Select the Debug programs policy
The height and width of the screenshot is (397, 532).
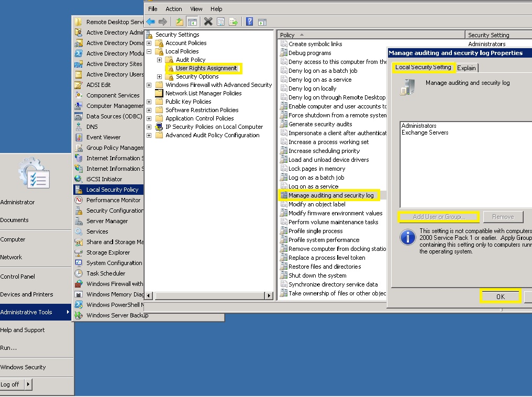(x=309, y=53)
